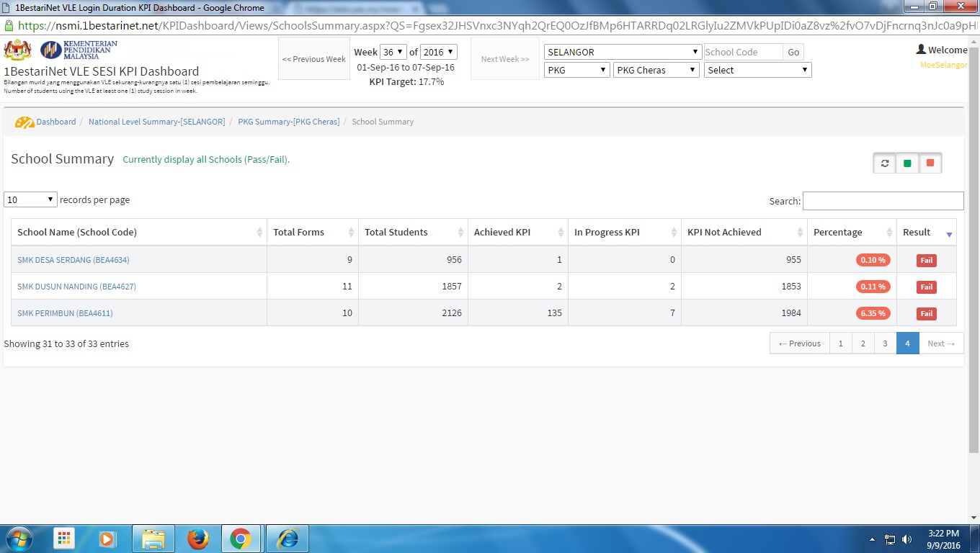Click the 0.10 % percentage badge
980x553 pixels.
[x=873, y=260]
